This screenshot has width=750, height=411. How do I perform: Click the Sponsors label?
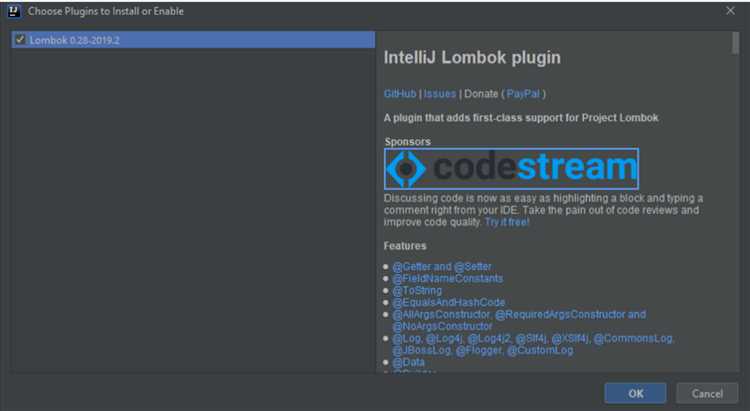click(x=408, y=142)
